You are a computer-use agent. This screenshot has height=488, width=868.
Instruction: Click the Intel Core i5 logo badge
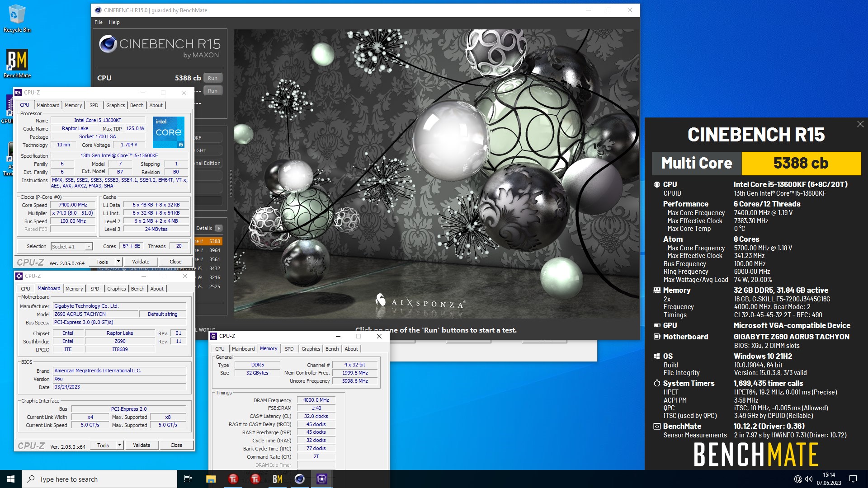tap(169, 132)
